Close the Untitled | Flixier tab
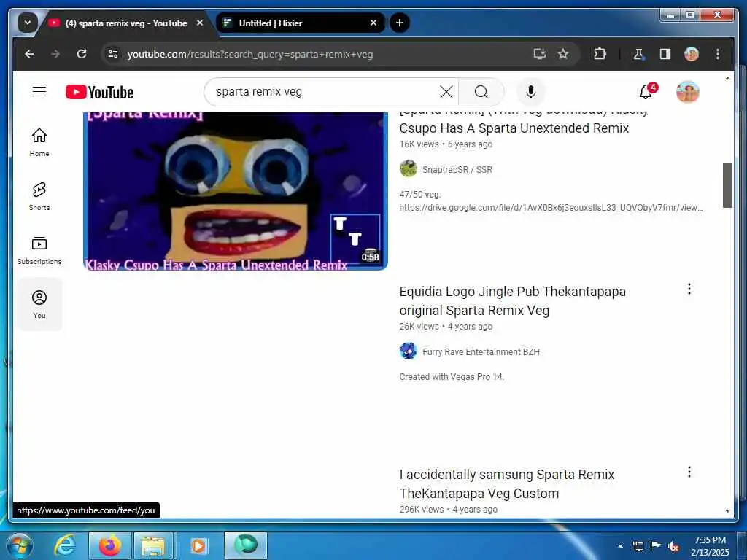 pos(373,23)
